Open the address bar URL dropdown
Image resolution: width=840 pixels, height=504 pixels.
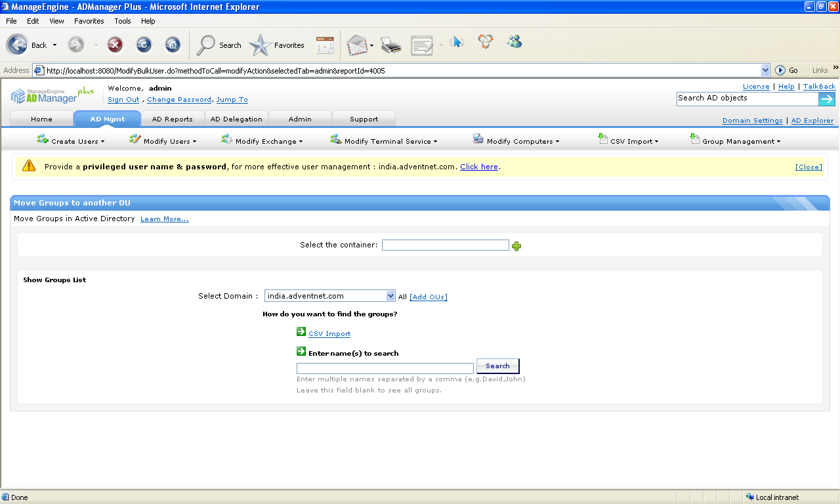[765, 70]
